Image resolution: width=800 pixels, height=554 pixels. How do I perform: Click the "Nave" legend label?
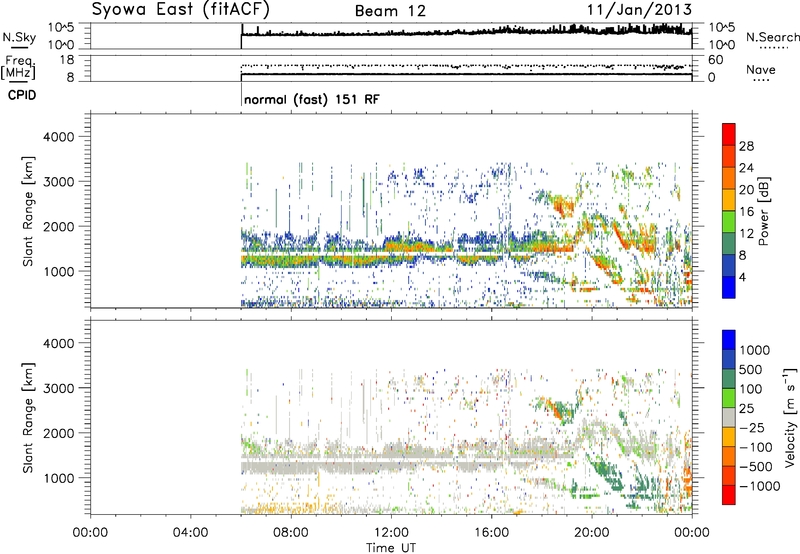point(760,70)
